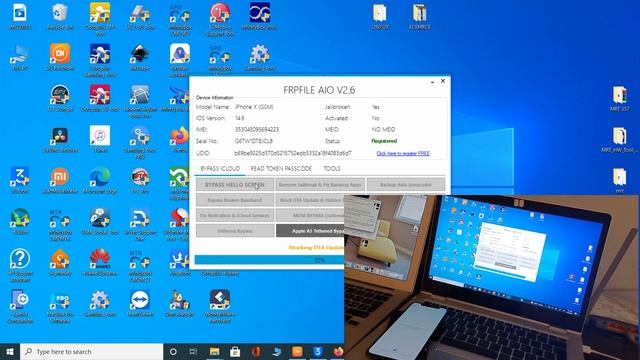This screenshot has width=640, height=360.
Task: Launch the Microsoft Edge desktop shortcut
Action: coord(100,180)
